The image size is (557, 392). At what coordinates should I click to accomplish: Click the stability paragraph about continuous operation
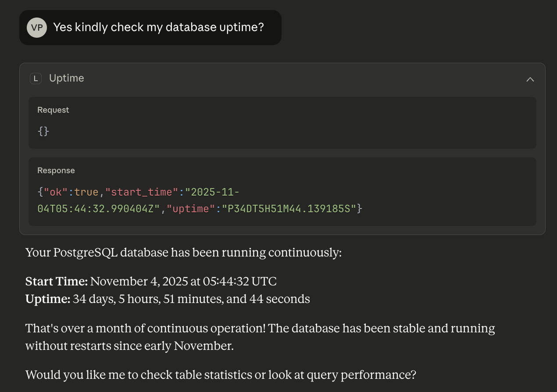(x=259, y=328)
